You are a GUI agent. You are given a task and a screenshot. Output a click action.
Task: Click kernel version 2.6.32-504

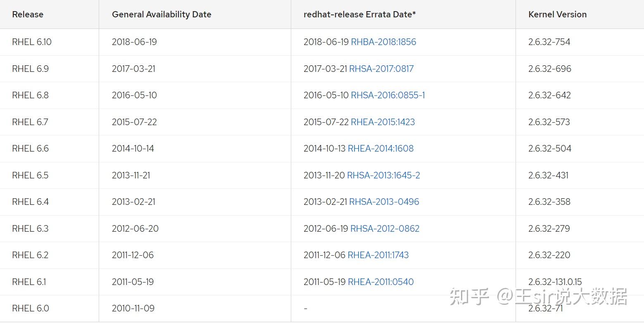[549, 148]
